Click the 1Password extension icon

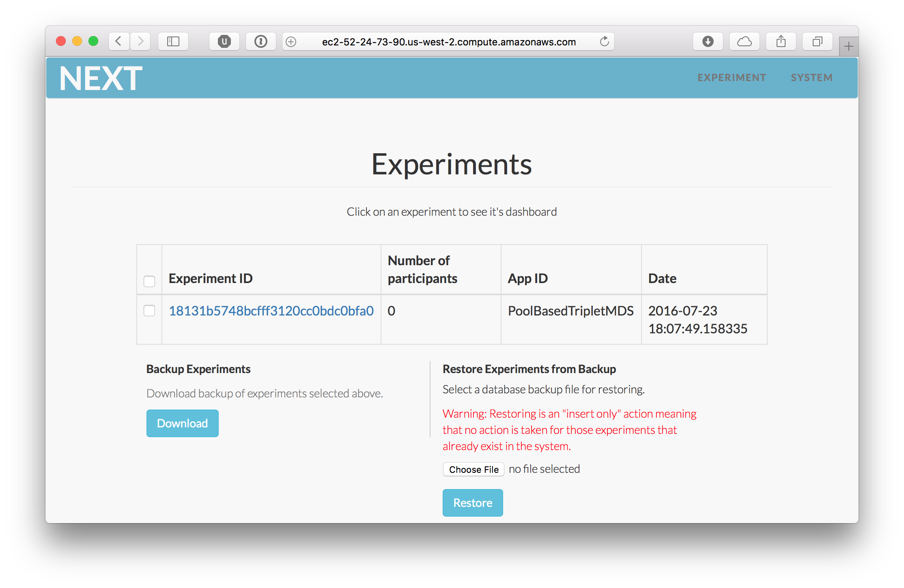pyautogui.click(x=261, y=41)
